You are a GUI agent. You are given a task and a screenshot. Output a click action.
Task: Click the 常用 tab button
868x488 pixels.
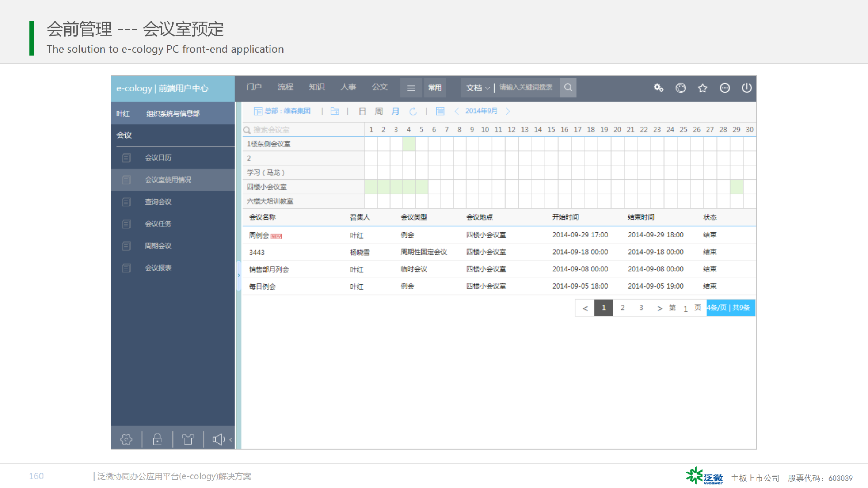[x=435, y=88]
